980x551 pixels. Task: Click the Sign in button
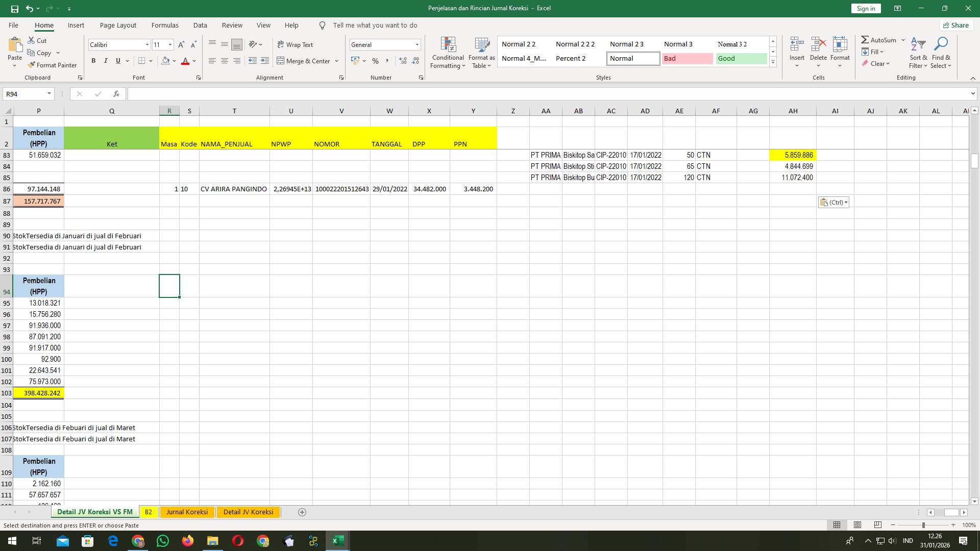click(865, 8)
